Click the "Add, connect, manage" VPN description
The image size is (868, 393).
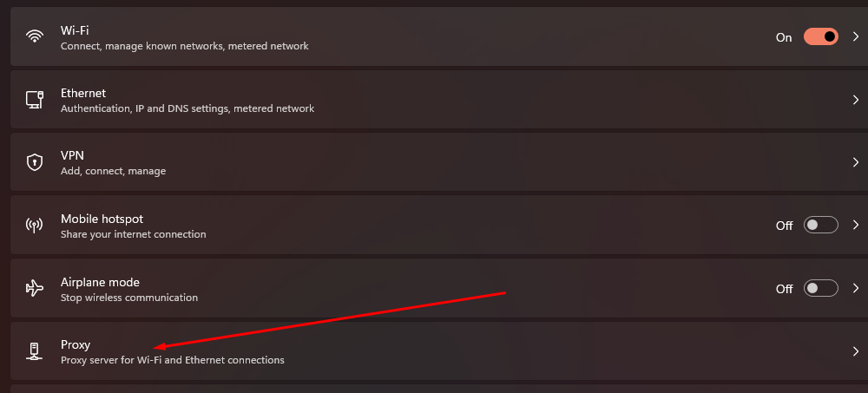pos(113,171)
